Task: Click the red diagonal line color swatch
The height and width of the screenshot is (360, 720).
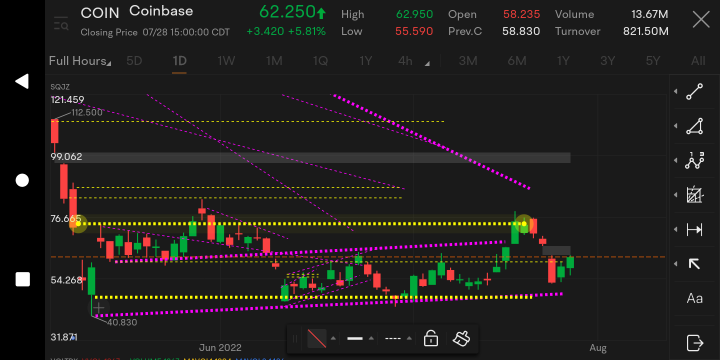Action: (x=316, y=339)
